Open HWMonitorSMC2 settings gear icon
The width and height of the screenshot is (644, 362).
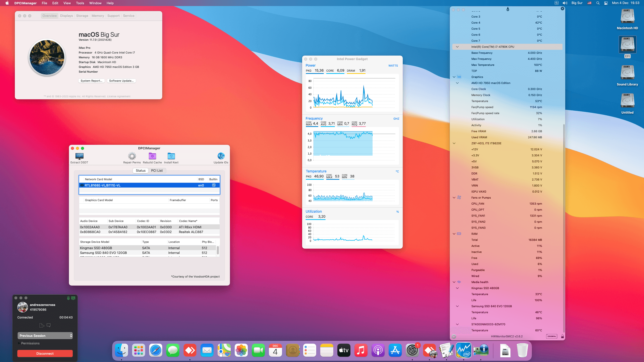tap(454, 336)
